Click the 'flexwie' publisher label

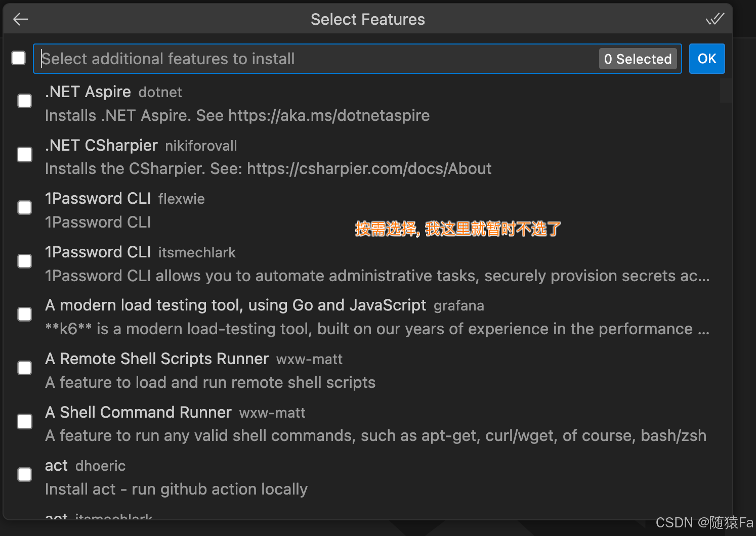[x=182, y=199]
